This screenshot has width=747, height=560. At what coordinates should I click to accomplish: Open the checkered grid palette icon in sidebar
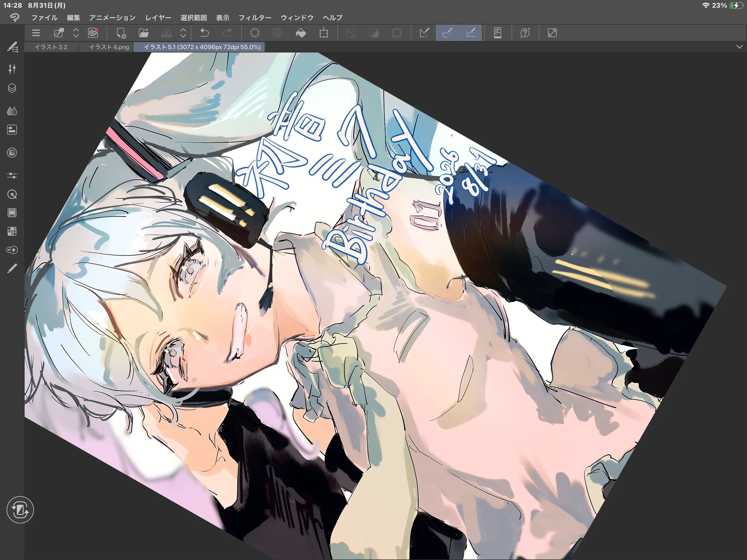[x=12, y=231]
